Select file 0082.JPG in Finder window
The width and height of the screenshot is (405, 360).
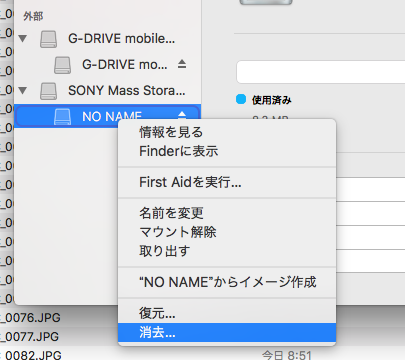[x=33, y=355]
